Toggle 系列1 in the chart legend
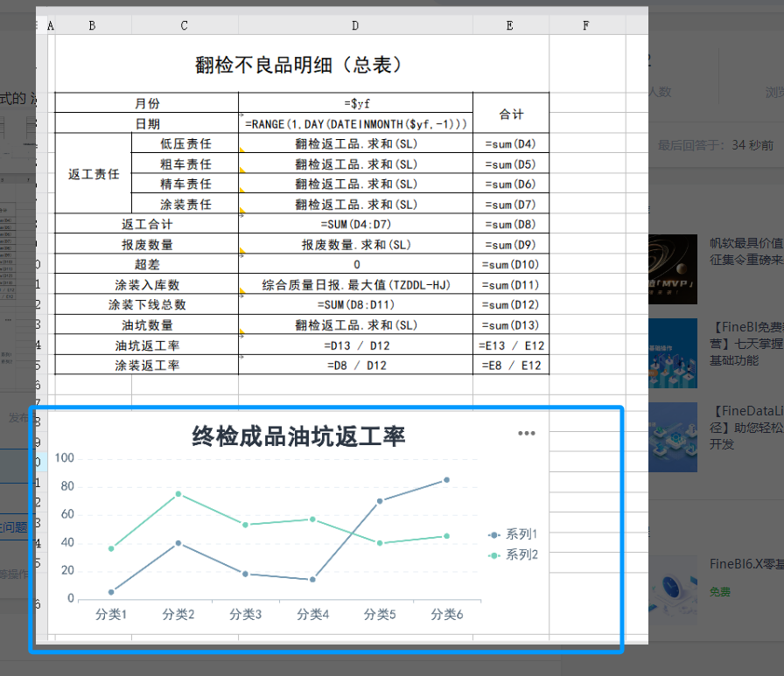This screenshot has width=784, height=676. (x=514, y=534)
